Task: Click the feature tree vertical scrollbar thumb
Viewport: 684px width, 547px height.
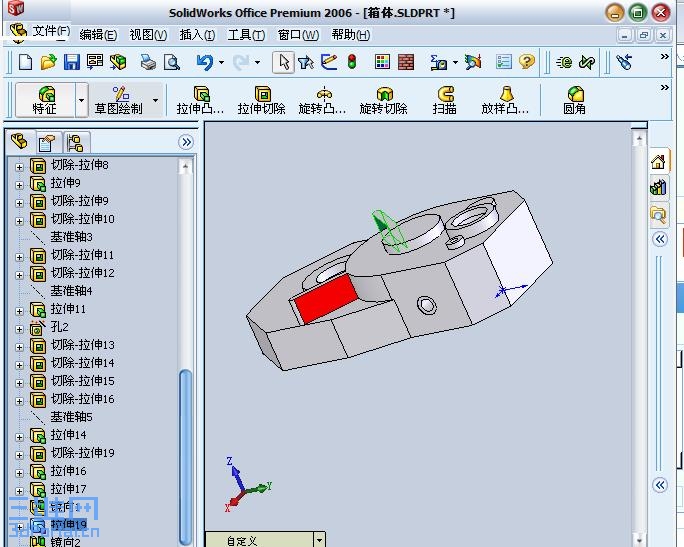Action: click(x=186, y=456)
